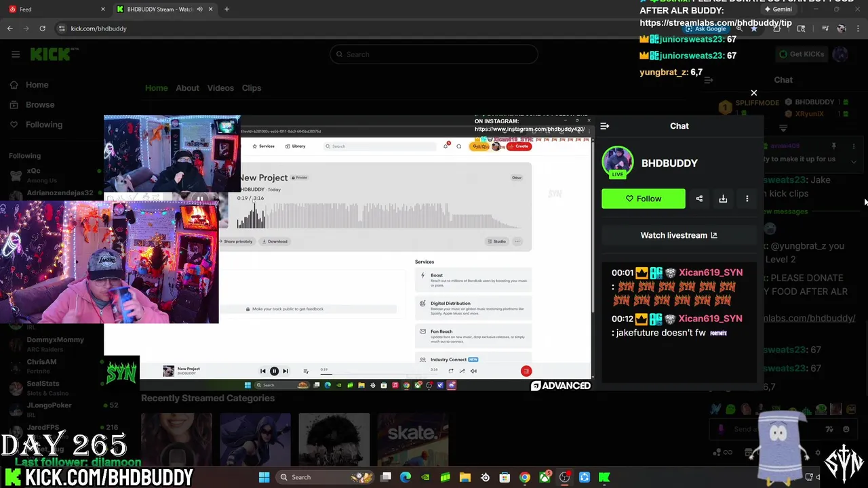
Task: Open the BandLab notifications bell
Action: coord(446,146)
